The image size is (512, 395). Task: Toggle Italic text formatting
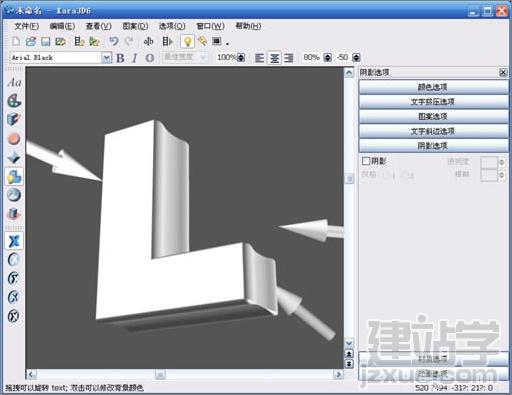click(x=135, y=58)
